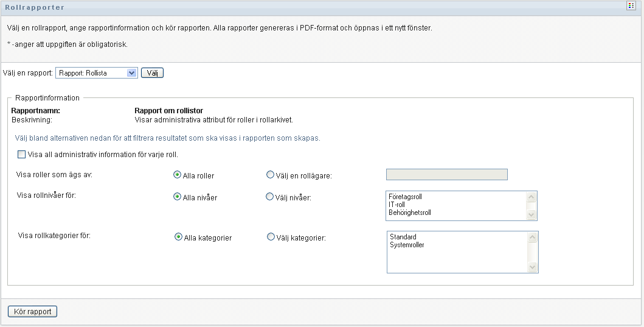Select 'Systemroller' in categories list

tap(407, 245)
